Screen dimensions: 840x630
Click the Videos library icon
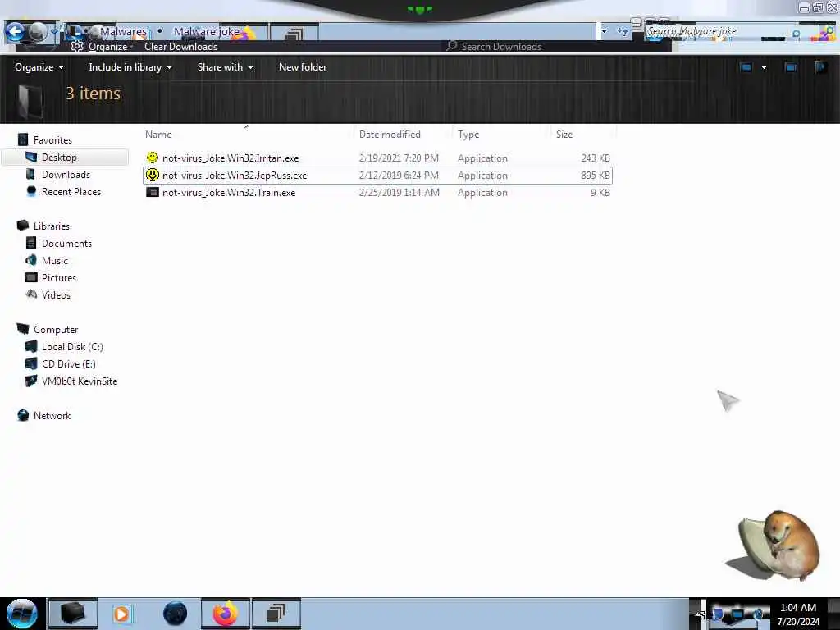(x=31, y=294)
